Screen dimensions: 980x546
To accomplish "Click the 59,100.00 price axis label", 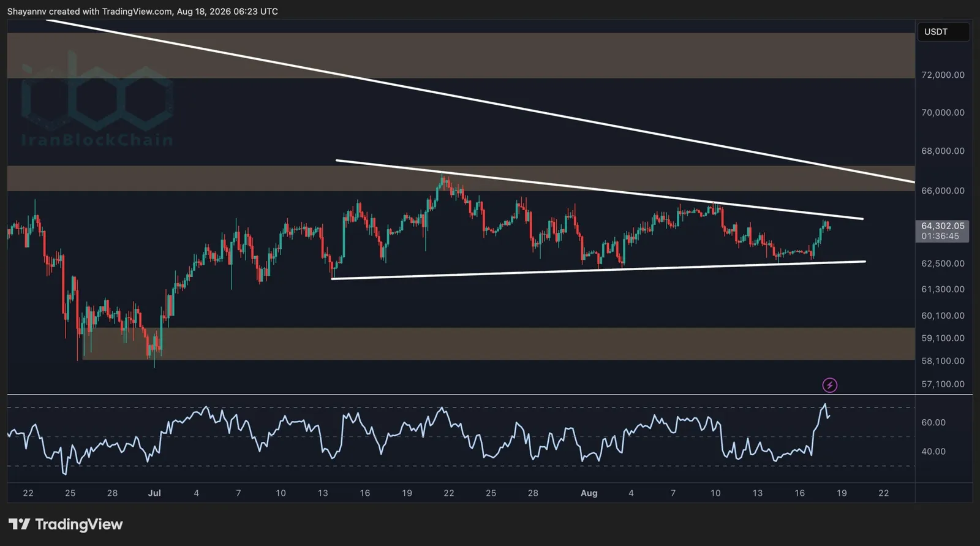I will (943, 338).
